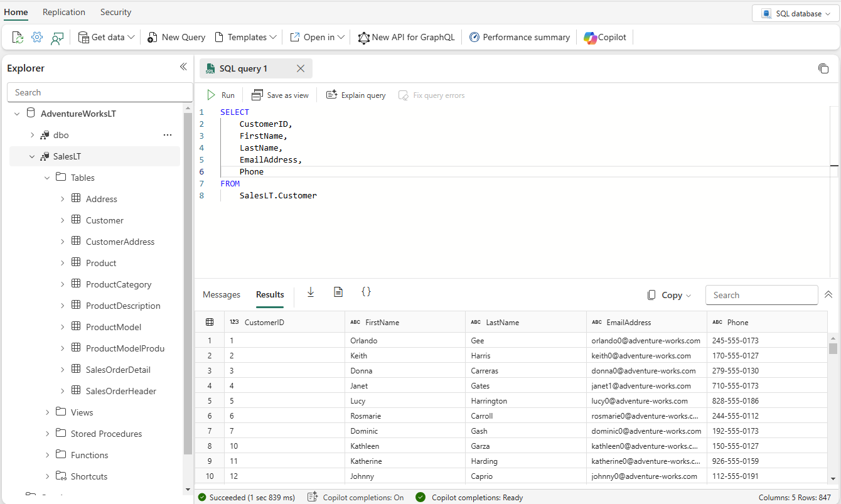Click Fix query errors
Image resolution: width=841 pixels, height=504 pixels.
point(432,95)
